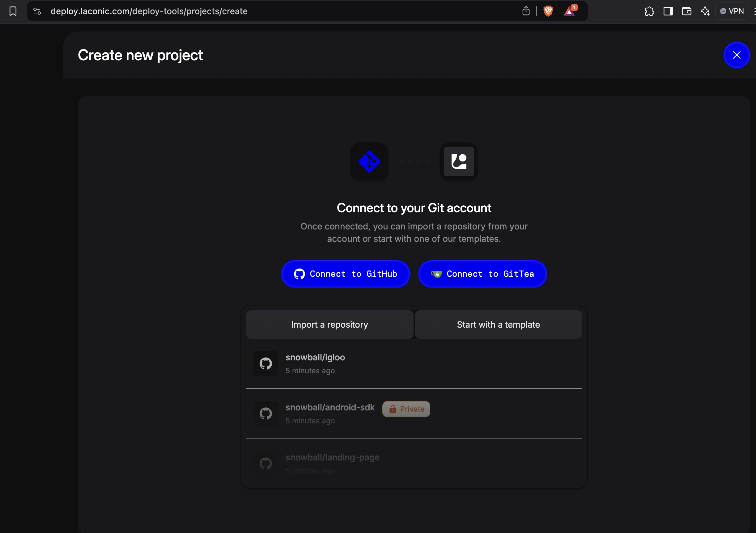This screenshot has width=756, height=533.
Task: Toggle the browser sidebar panel icon
Action: pyautogui.click(x=668, y=11)
